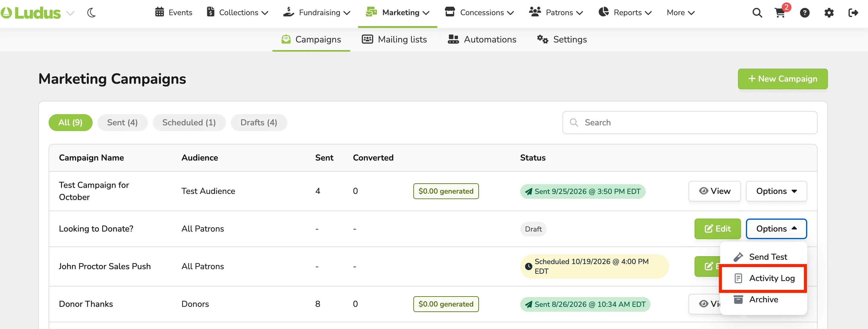The image size is (868, 329).
Task: Click the $0.00 generated badge for Test Campaign
Action: coord(446,191)
